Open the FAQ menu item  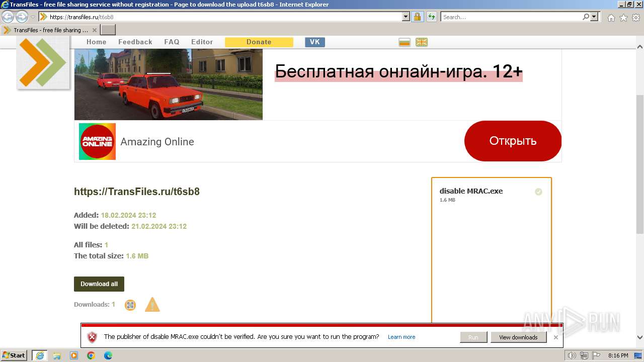point(172,42)
